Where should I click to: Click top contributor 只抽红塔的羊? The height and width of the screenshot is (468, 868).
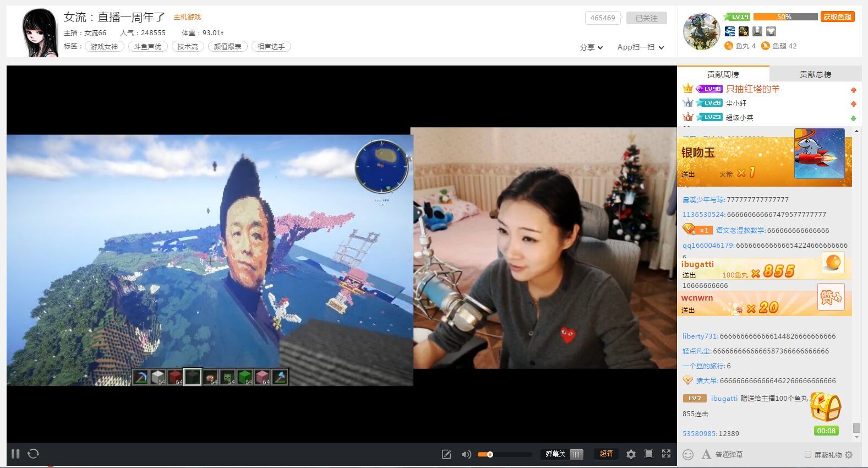pos(752,89)
